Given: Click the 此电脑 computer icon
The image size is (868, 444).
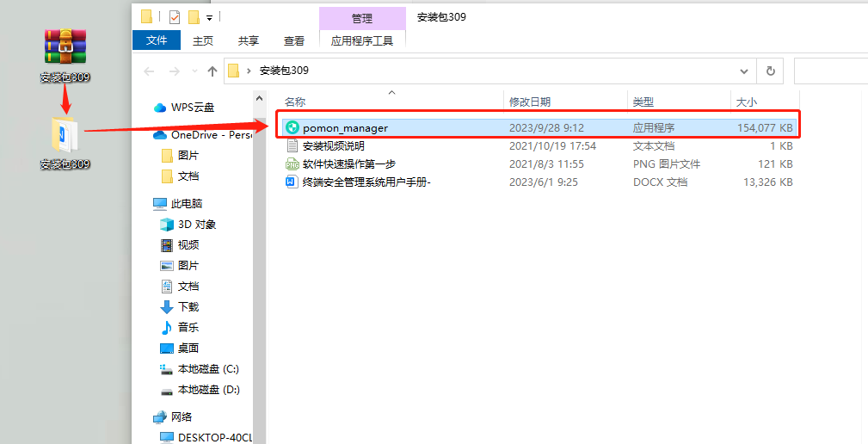Looking at the screenshot, I should (x=160, y=204).
